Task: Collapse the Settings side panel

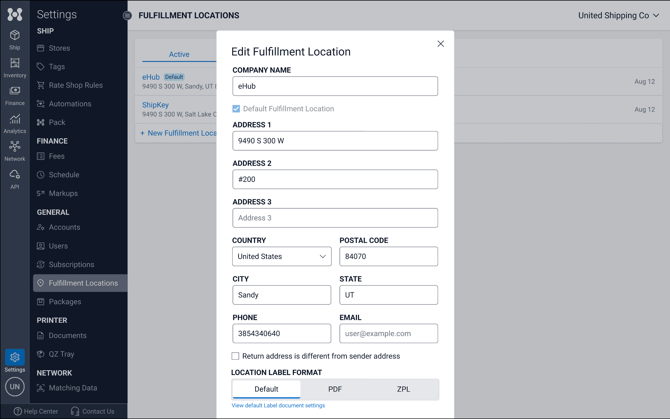Action: tap(127, 16)
